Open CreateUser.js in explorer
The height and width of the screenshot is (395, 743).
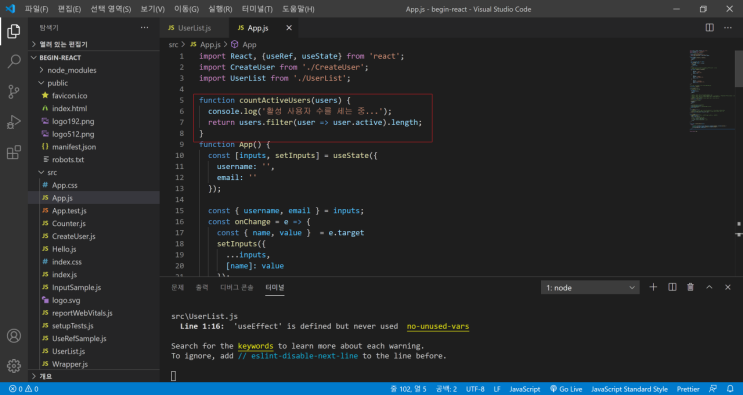(x=73, y=236)
